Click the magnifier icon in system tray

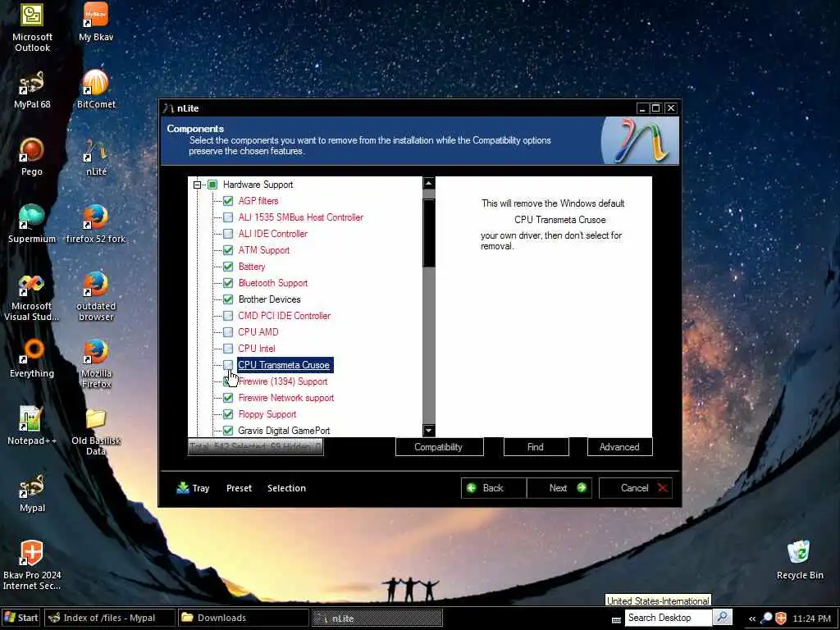pyautogui.click(x=766, y=619)
